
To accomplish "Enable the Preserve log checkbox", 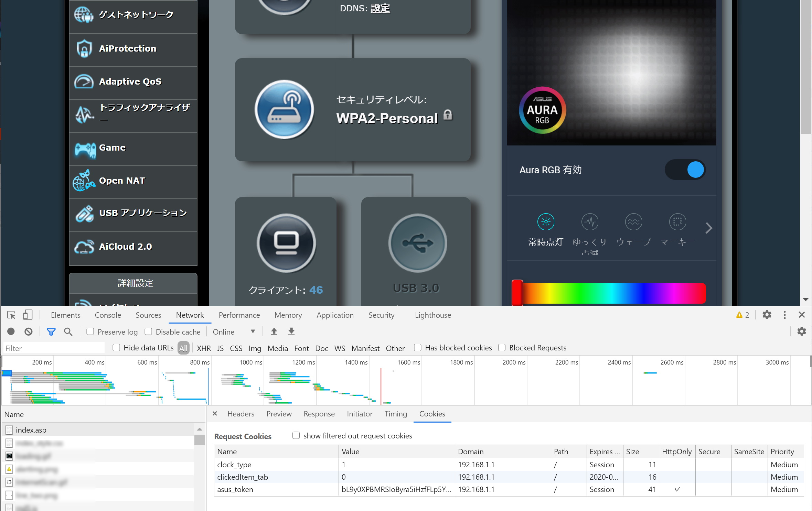I will click(90, 331).
